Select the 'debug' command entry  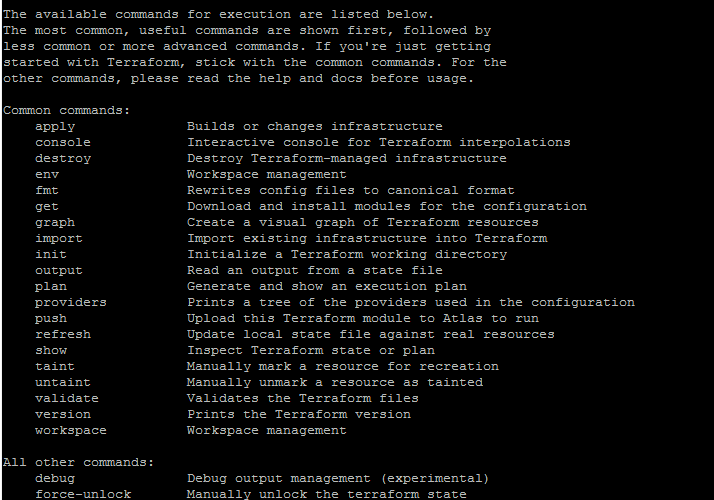[x=55, y=479]
